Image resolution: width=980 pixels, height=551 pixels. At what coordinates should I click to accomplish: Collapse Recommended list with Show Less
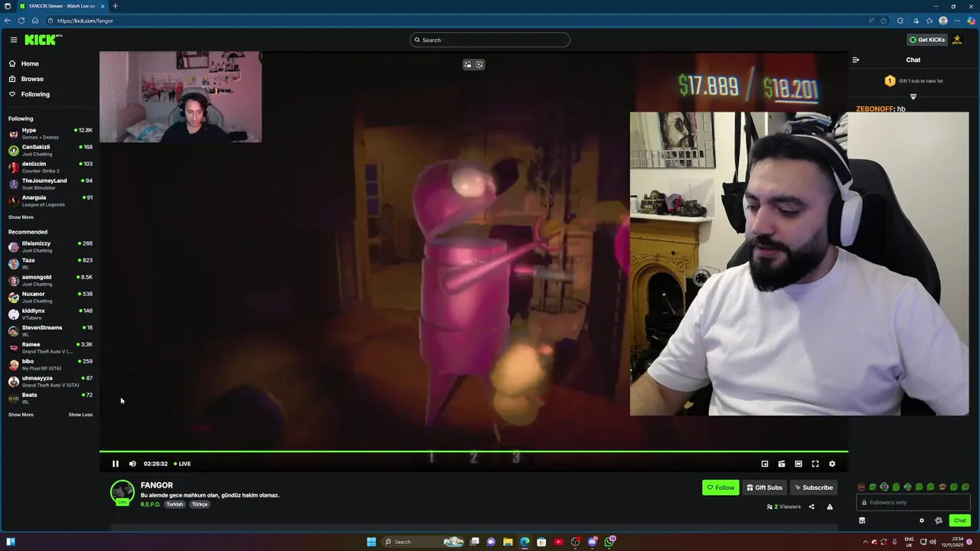[x=80, y=415]
